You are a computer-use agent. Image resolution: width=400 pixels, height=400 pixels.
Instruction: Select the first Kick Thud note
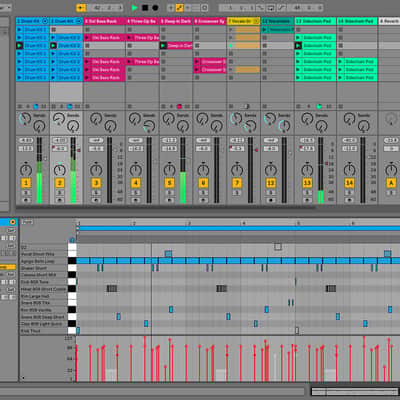(x=78, y=331)
